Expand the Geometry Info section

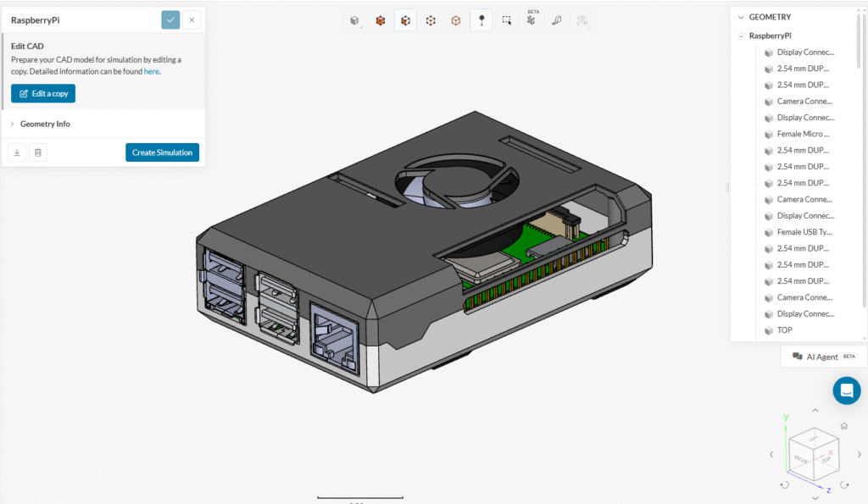[x=45, y=124]
